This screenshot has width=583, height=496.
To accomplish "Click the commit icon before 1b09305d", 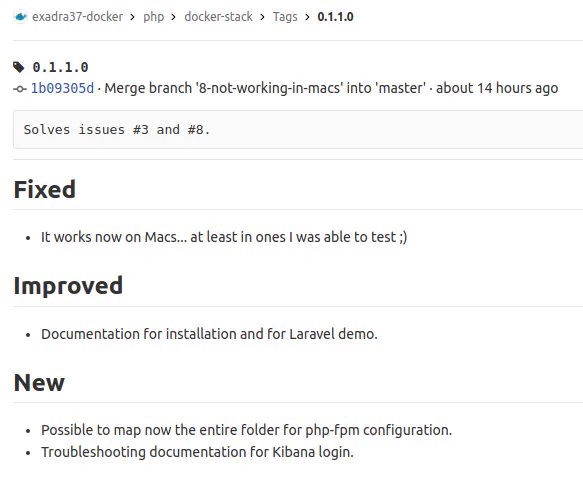I will (20, 89).
